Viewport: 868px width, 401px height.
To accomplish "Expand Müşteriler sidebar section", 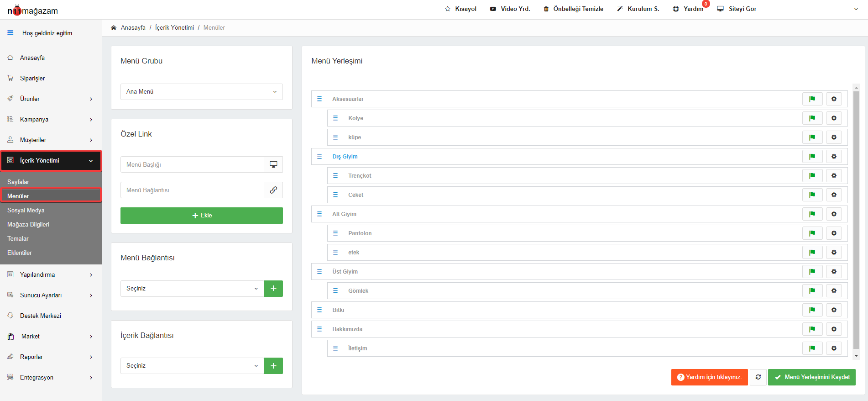I will click(x=51, y=140).
